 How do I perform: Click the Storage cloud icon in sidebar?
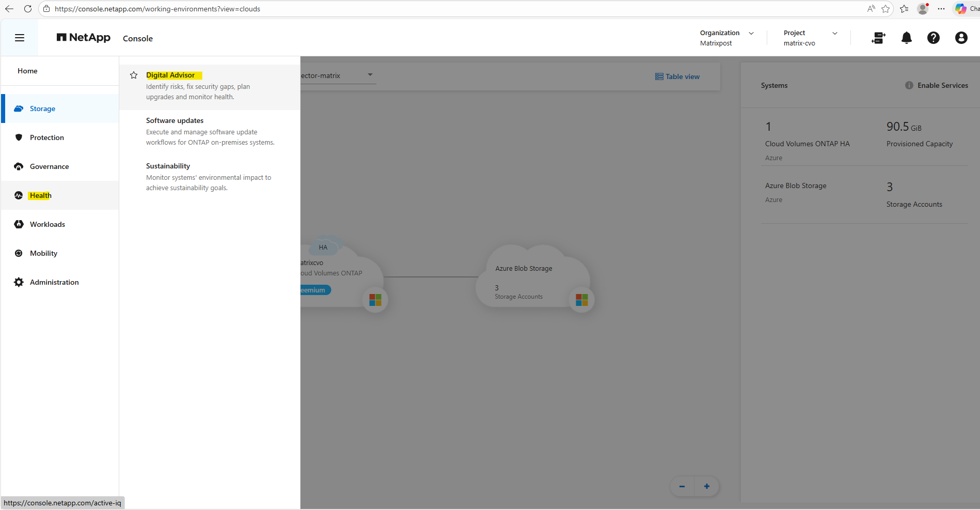pyautogui.click(x=19, y=109)
